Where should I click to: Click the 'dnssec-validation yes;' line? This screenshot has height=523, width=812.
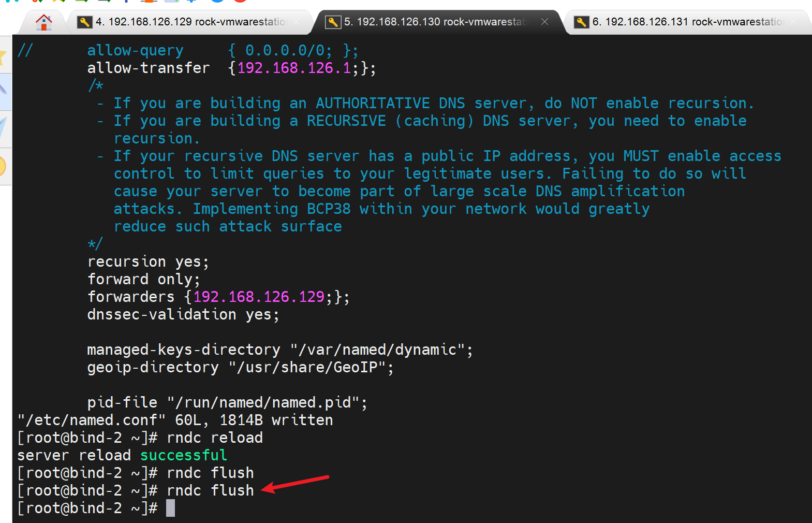[x=183, y=314]
